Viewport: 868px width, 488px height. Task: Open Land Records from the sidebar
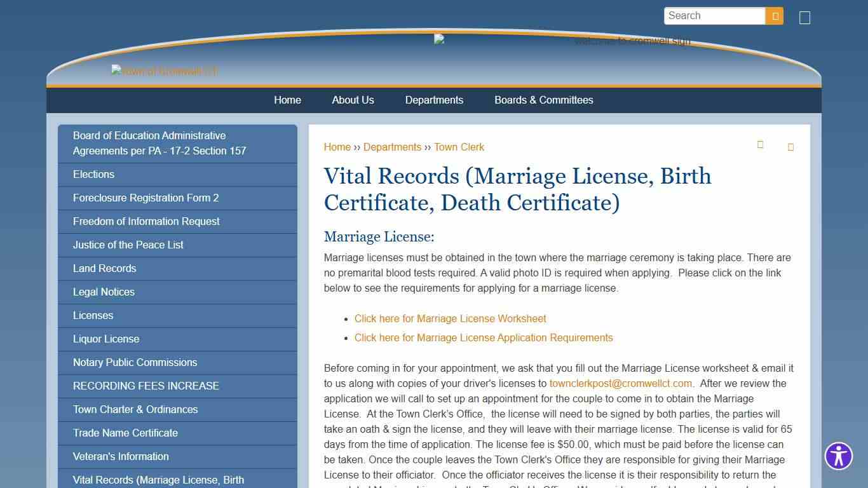pos(104,268)
